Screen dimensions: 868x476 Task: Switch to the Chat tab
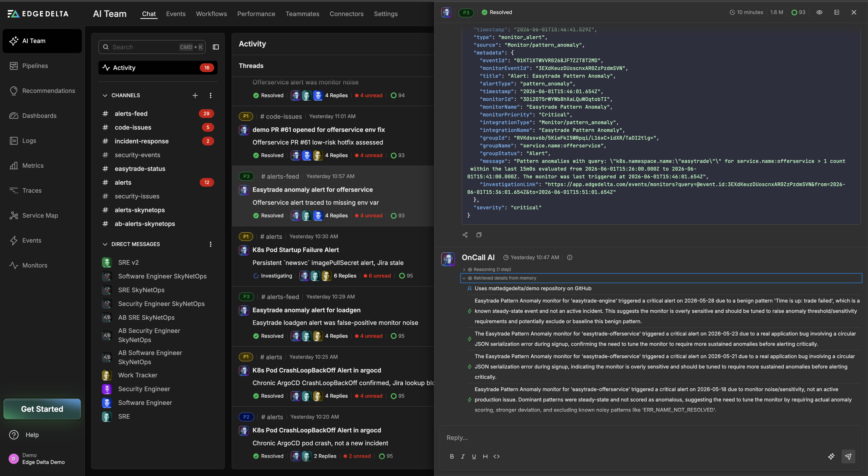pyautogui.click(x=149, y=14)
